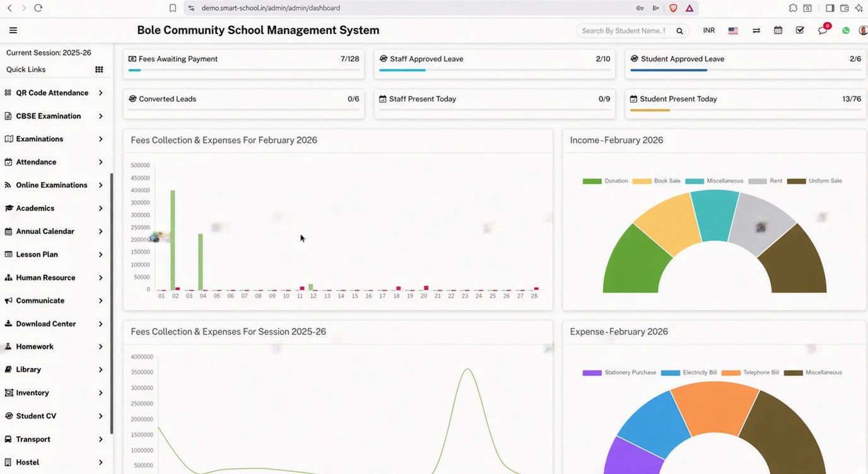This screenshot has width=868, height=474.
Task: Open the Download Center sidebar menu
Action: pos(54,323)
